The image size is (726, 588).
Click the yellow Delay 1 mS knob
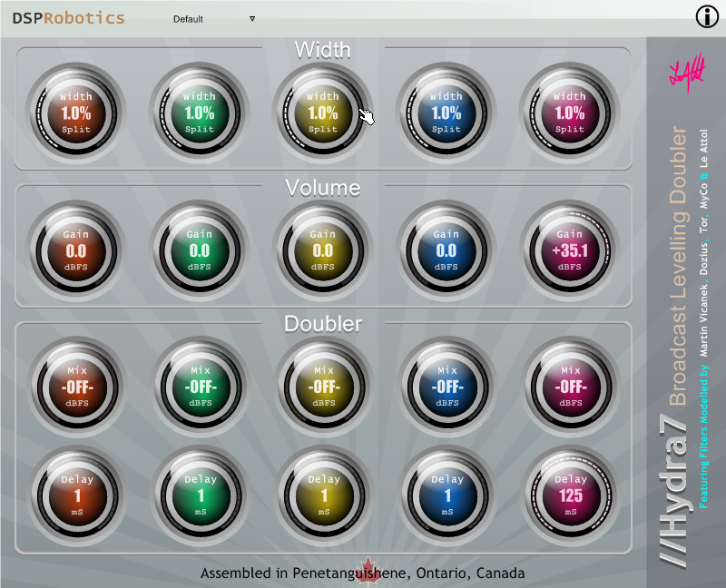click(x=324, y=495)
